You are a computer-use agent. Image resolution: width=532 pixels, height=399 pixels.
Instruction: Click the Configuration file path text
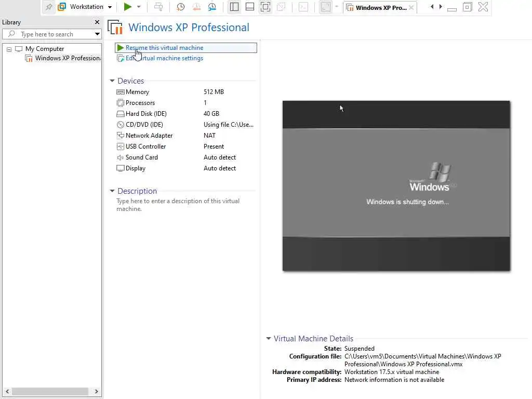[423, 360]
